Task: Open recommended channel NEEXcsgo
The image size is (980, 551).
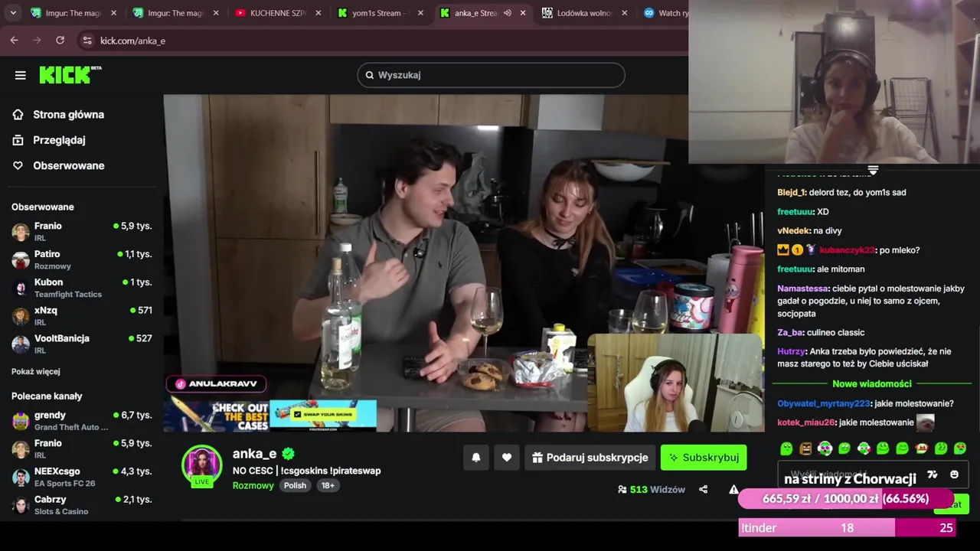Action: coord(82,477)
